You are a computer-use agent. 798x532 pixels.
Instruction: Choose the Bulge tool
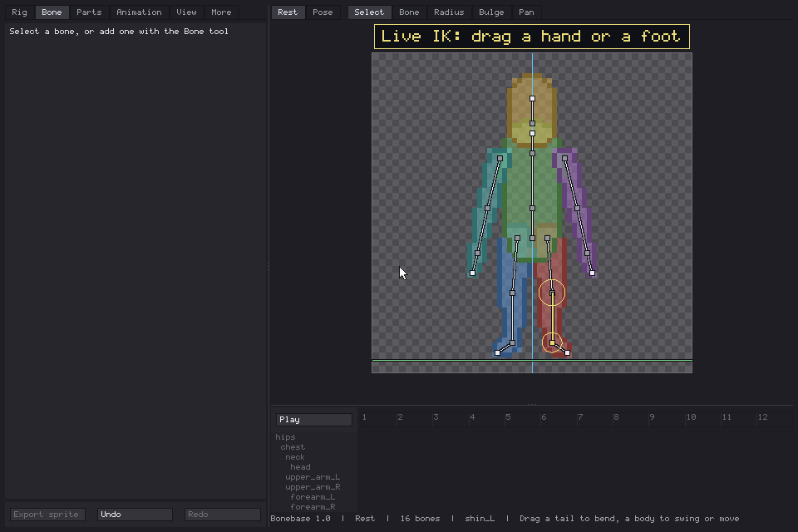click(491, 12)
